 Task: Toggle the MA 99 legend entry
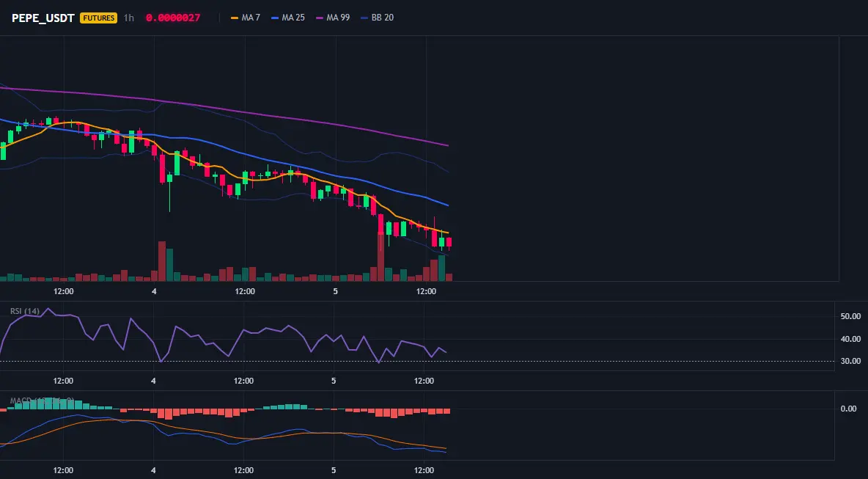pyautogui.click(x=333, y=18)
